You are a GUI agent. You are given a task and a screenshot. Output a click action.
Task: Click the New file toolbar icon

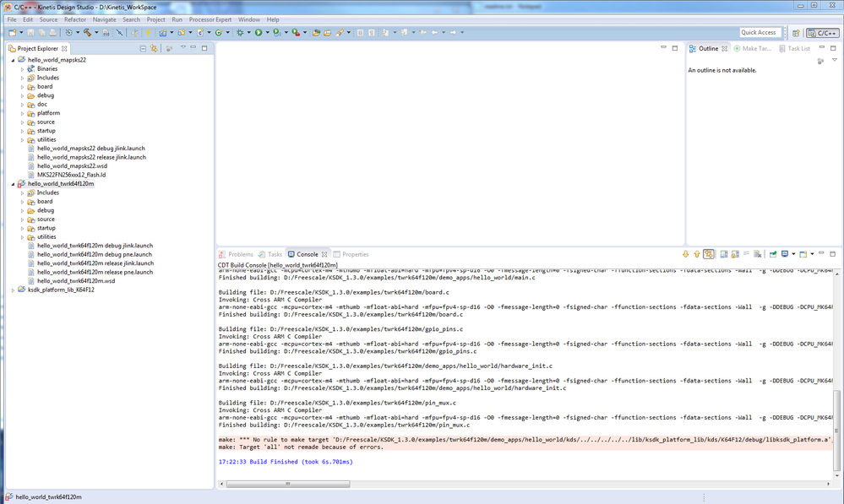pos(13,32)
